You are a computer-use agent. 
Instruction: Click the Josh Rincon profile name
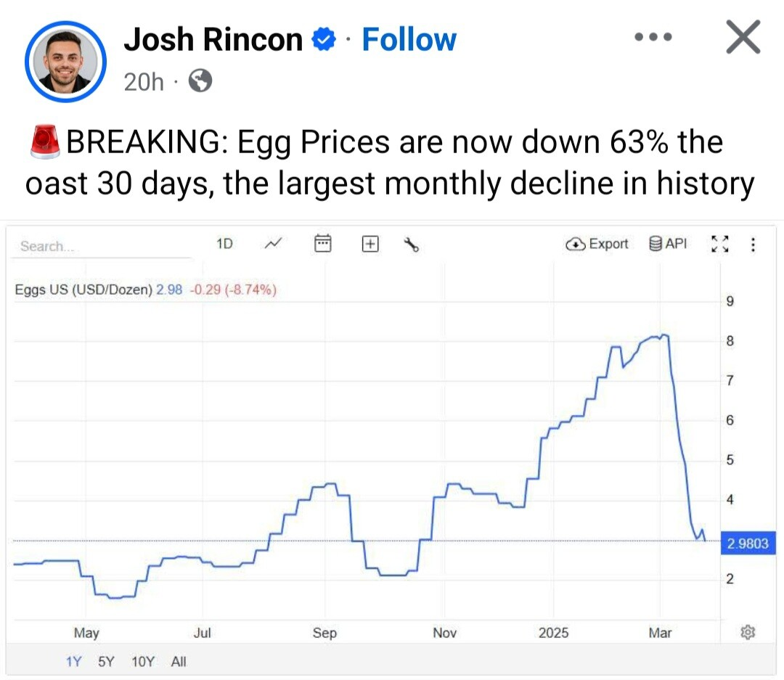(x=213, y=39)
